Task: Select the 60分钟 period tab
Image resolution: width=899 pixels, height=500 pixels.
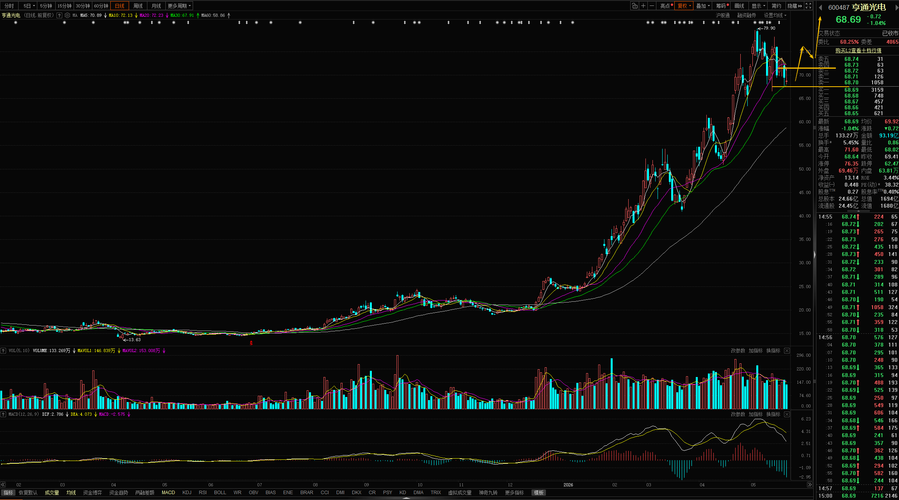Action: tap(101, 6)
